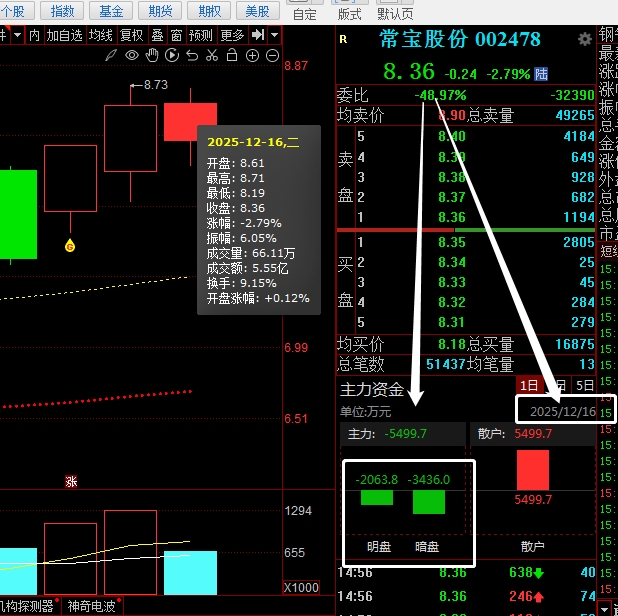The image size is (618, 616).
Task: Click the 陆 stock connect badge
Action: click(541, 74)
